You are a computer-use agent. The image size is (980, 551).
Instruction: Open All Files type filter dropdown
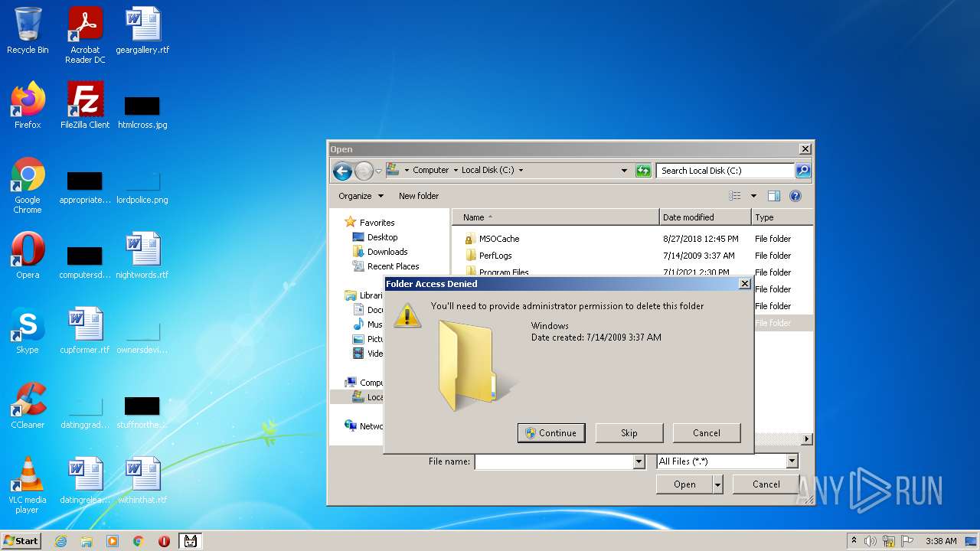792,461
